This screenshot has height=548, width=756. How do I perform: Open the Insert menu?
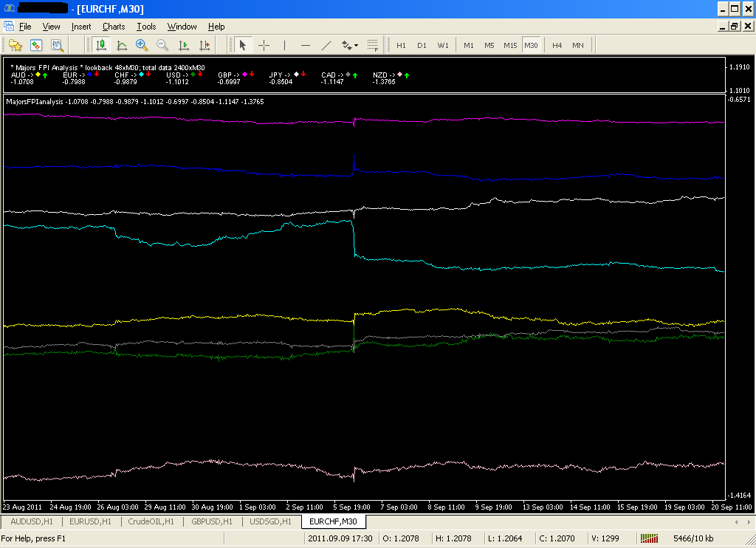tap(81, 27)
